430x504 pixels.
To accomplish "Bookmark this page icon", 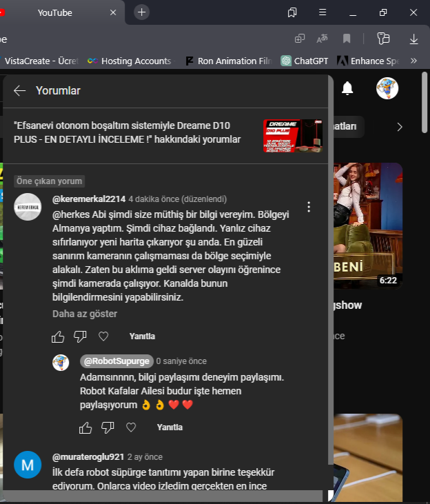I will point(347,39).
